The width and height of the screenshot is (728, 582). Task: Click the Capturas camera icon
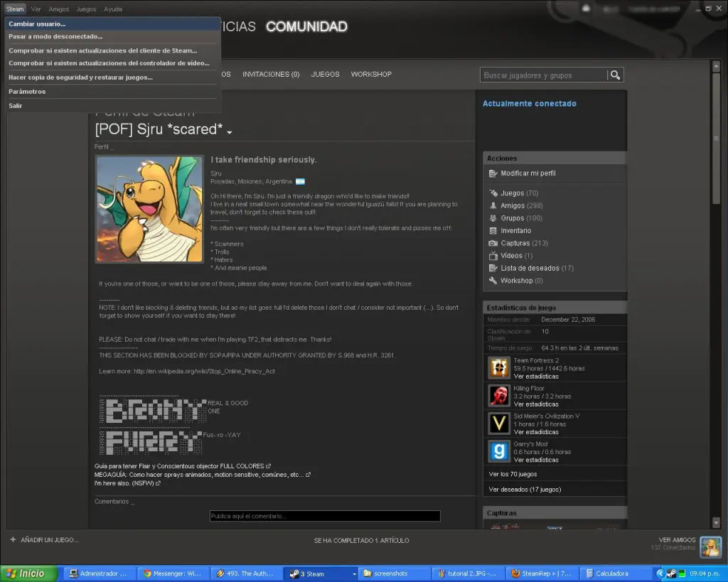pos(493,243)
